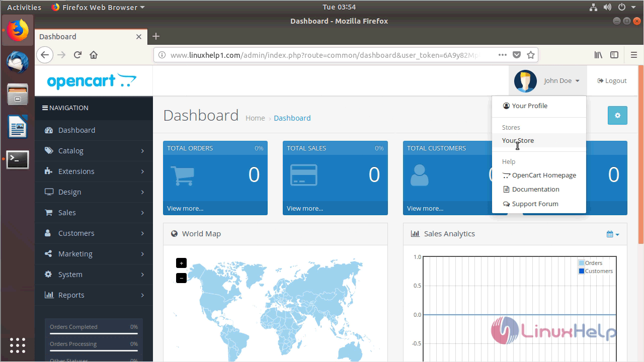Click the Customers person icon in sidebar
The width and height of the screenshot is (644, 362).
point(48,233)
